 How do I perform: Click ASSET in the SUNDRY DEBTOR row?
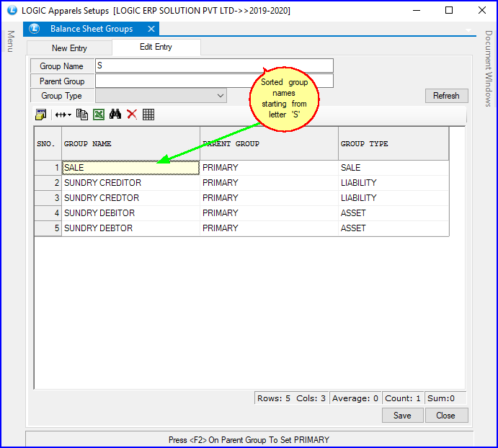click(393, 228)
